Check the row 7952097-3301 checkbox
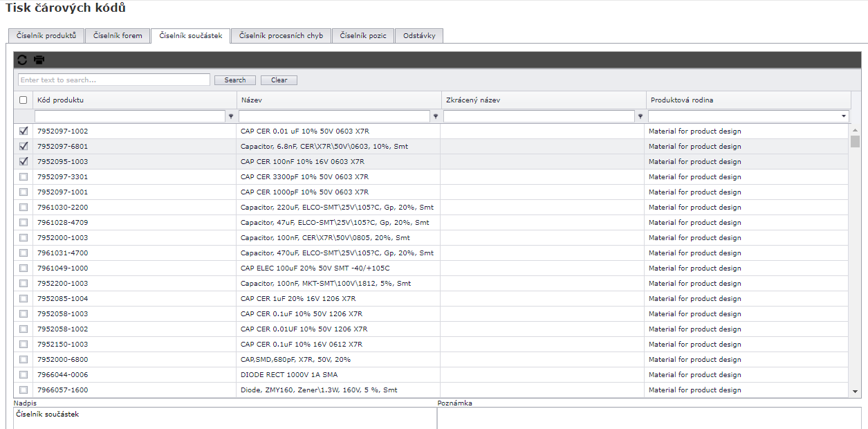The width and height of the screenshot is (868, 429). [24, 176]
